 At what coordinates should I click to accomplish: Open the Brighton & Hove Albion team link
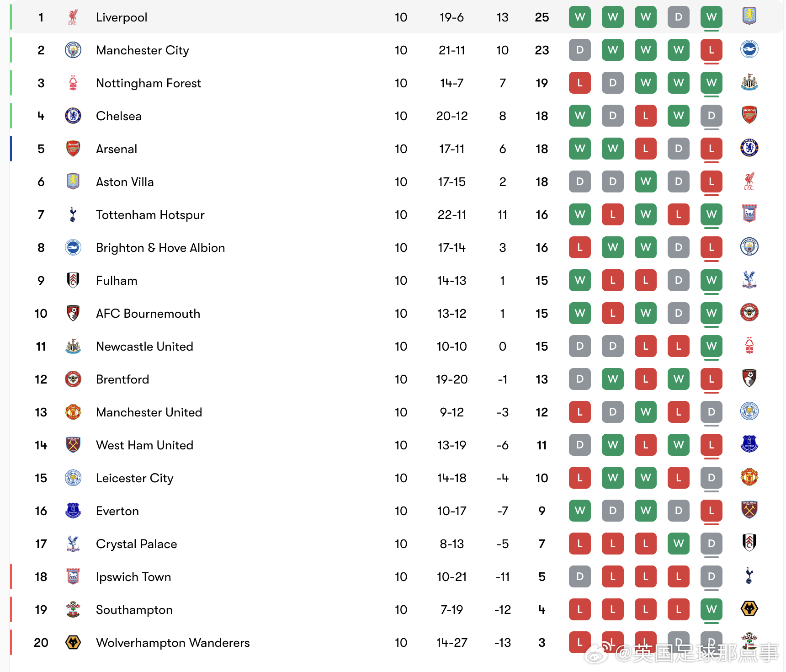tap(160, 248)
